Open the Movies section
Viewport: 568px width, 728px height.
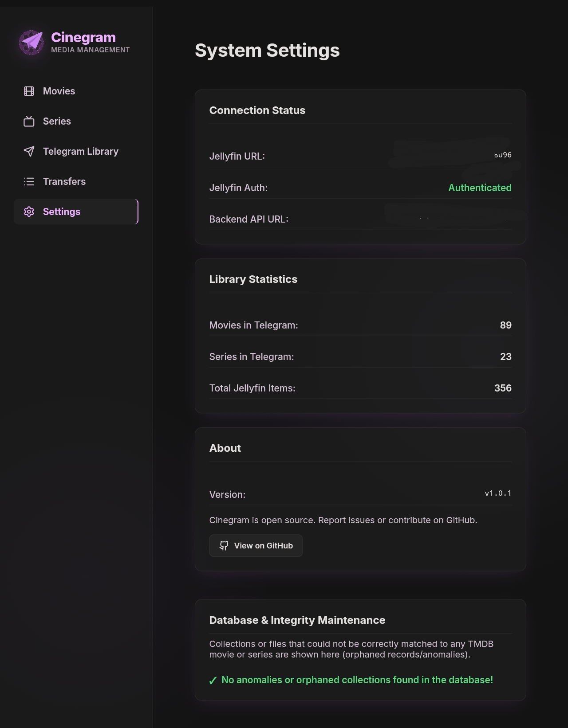coord(76,91)
